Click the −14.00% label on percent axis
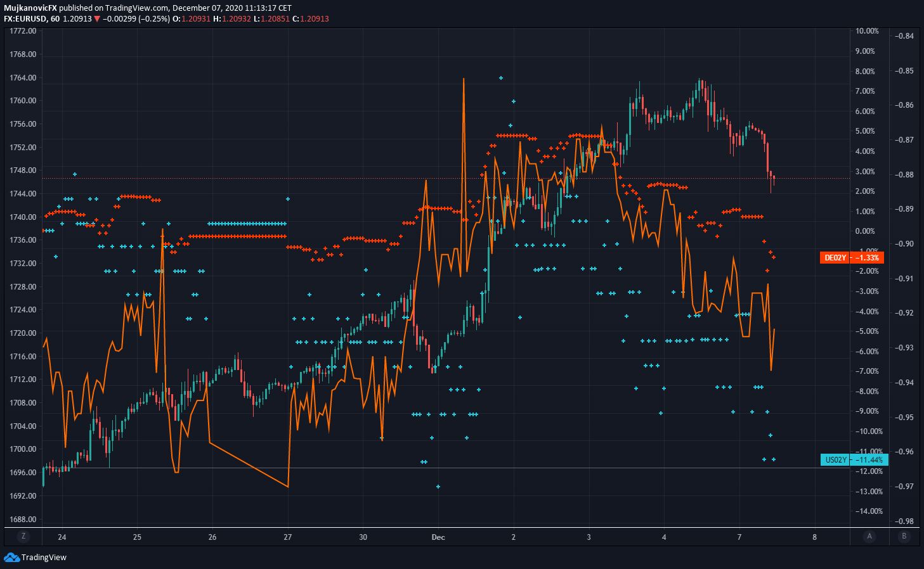Image resolution: width=924 pixels, height=569 pixels. pyautogui.click(x=868, y=511)
